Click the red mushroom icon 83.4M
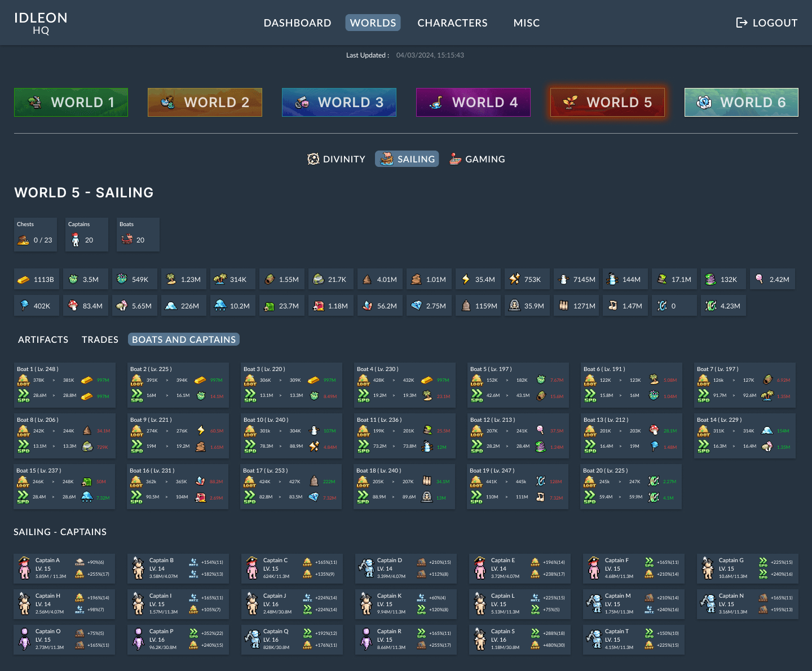The image size is (812, 671). tap(73, 306)
